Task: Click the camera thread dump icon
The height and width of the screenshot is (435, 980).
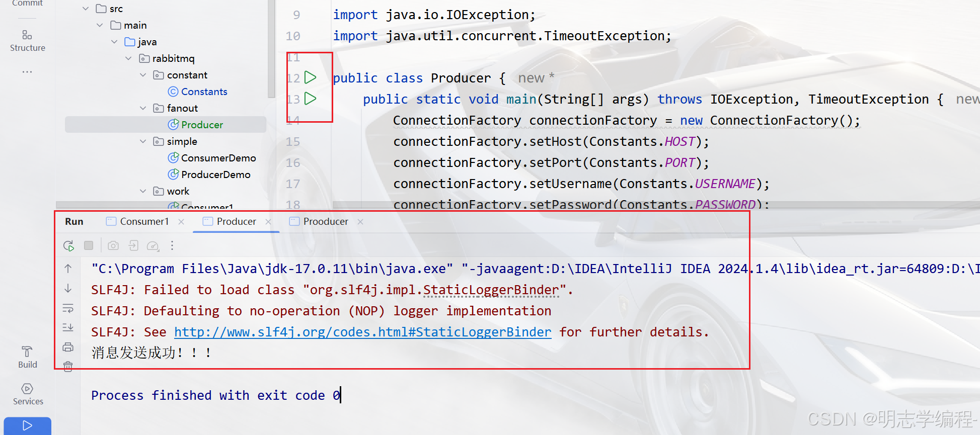Action: click(113, 245)
